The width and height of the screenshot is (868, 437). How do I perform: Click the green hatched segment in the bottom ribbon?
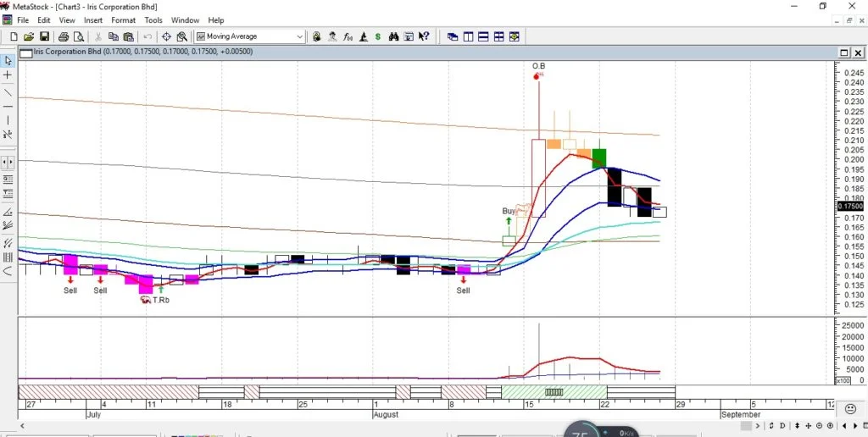(x=554, y=392)
